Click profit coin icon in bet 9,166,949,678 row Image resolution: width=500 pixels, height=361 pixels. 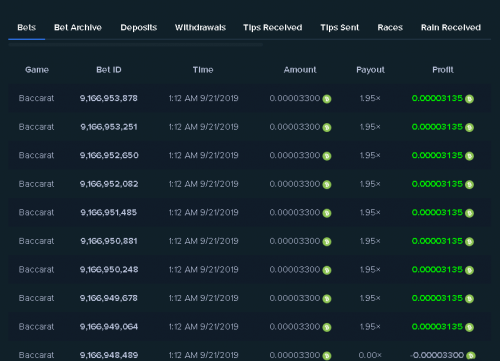469,299
